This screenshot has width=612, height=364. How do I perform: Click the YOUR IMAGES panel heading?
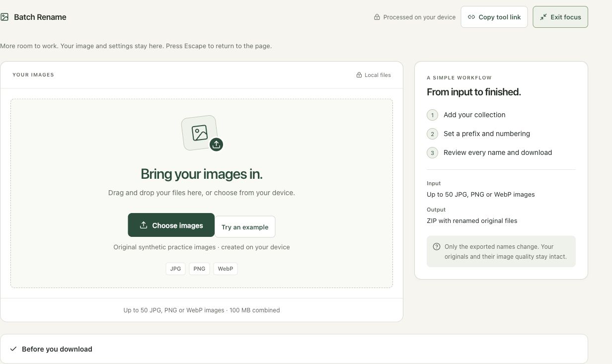pyautogui.click(x=33, y=75)
